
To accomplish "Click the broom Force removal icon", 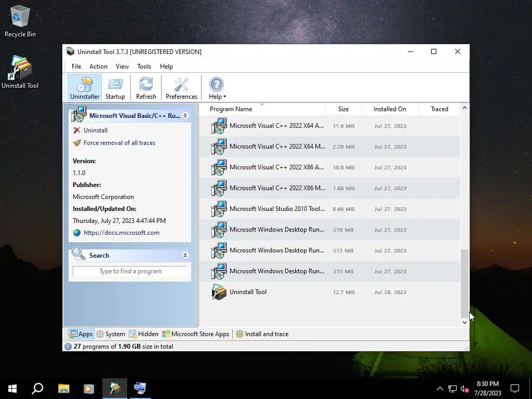I will [77, 143].
